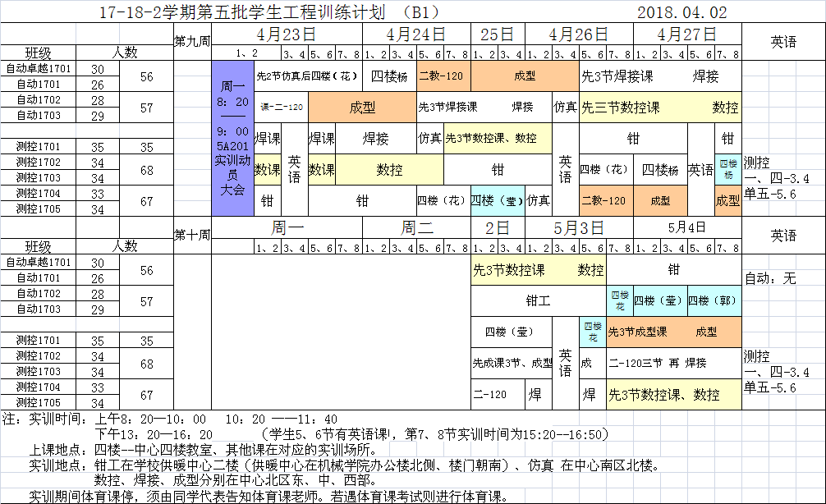Click the orange cell 先3节成型课 成型
Screen dimensions: 826x504
pos(674,332)
